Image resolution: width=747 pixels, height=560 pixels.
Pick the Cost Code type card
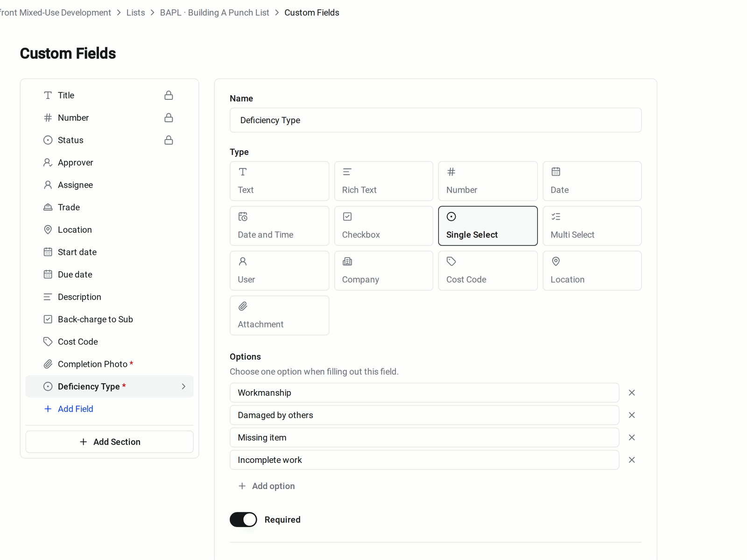[x=488, y=271]
